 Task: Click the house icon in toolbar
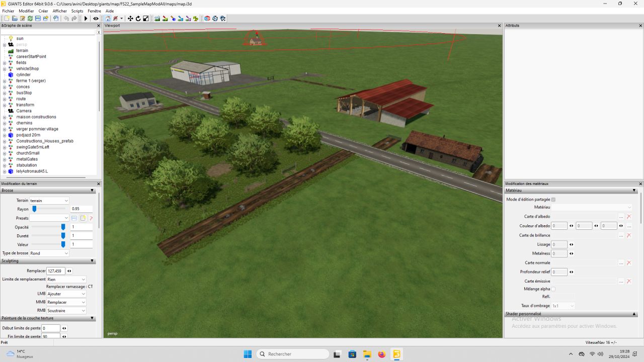(108, 19)
